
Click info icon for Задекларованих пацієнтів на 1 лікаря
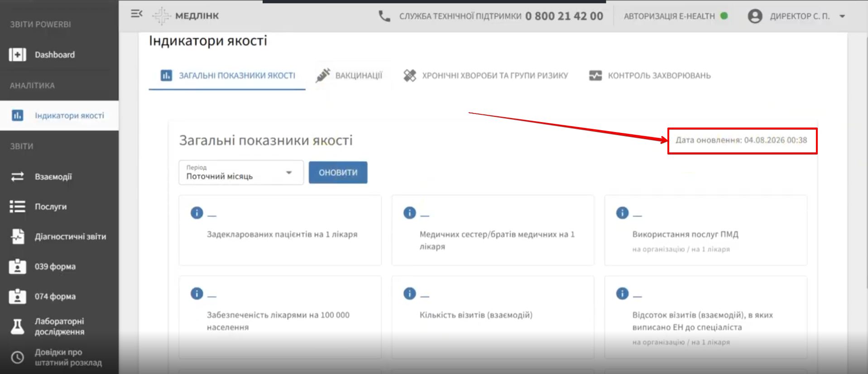(x=197, y=213)
